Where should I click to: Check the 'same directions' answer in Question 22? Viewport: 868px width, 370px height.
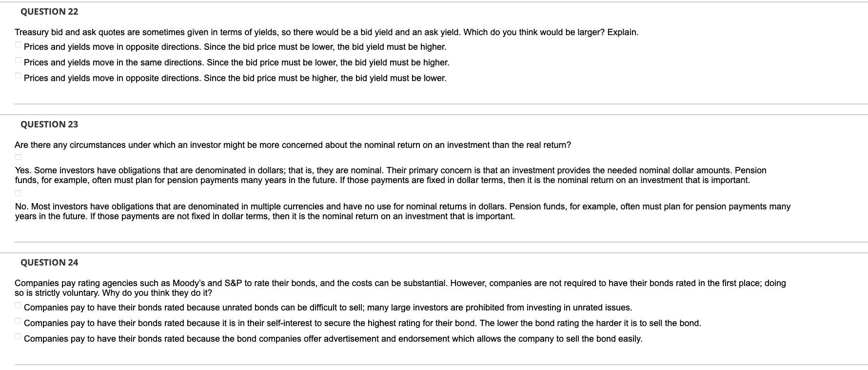[18, 60]
